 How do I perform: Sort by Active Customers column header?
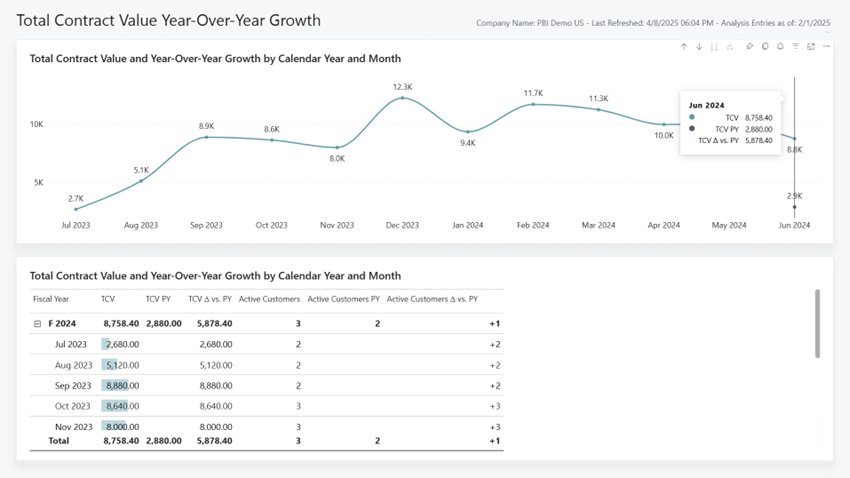point(269,299)
